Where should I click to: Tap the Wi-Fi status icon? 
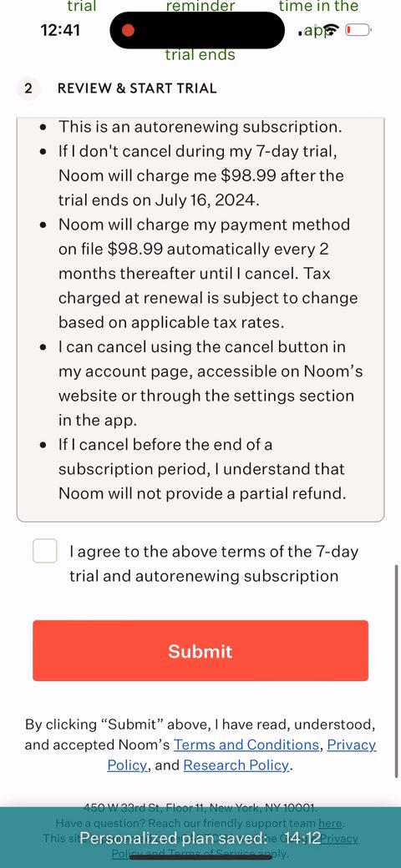tap(331, 30)
